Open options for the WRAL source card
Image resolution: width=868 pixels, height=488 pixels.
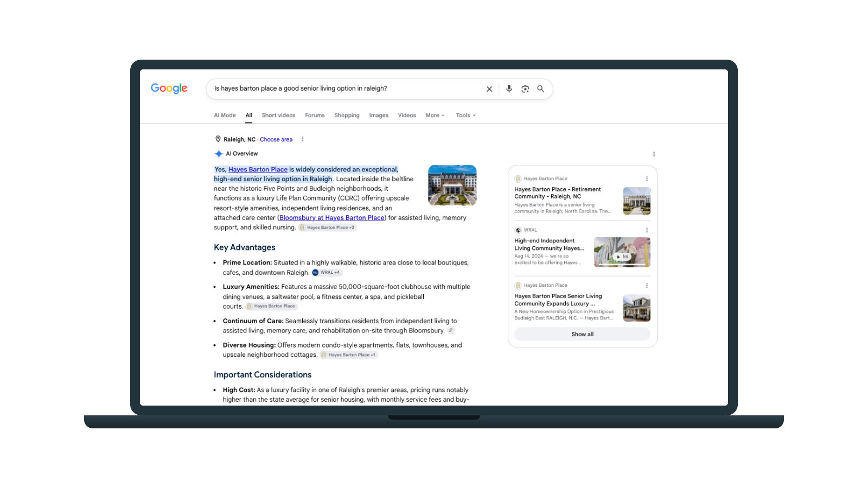coord(647,230)
